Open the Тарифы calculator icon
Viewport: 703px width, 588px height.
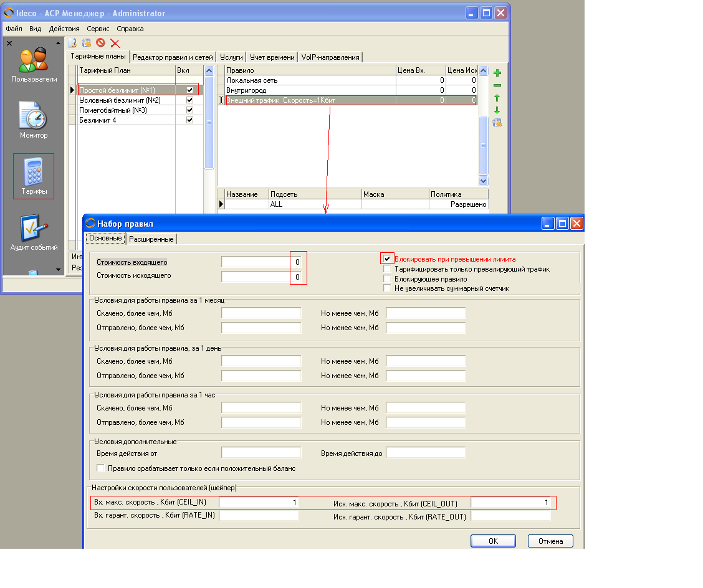click(x=34, y=176)
